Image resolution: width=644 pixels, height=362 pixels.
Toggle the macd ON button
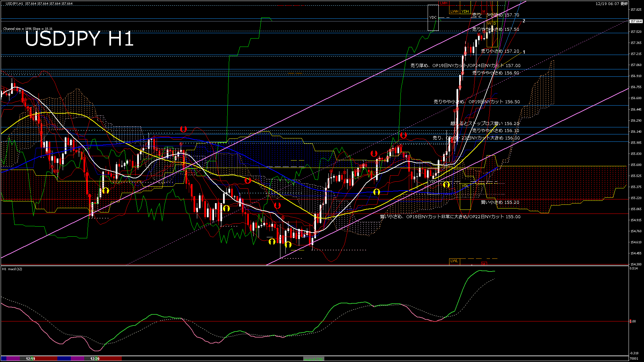click(314, 359)
